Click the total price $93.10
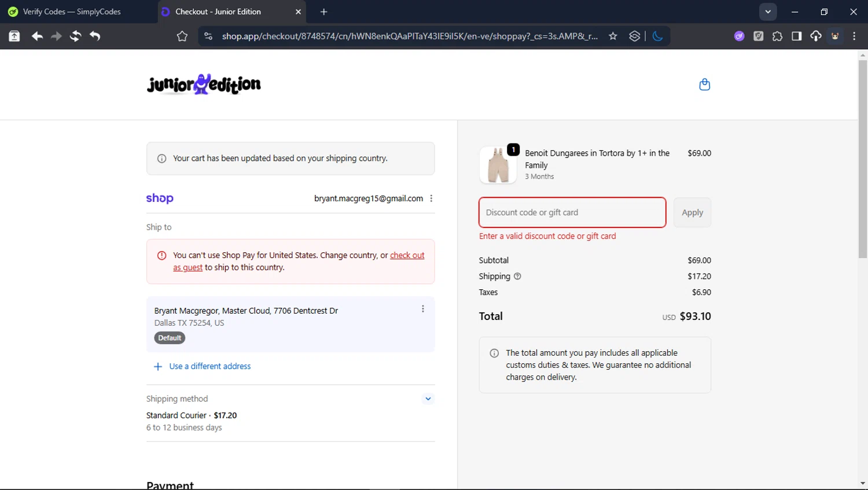The image size is (868, 490). (x=695, y=316)
